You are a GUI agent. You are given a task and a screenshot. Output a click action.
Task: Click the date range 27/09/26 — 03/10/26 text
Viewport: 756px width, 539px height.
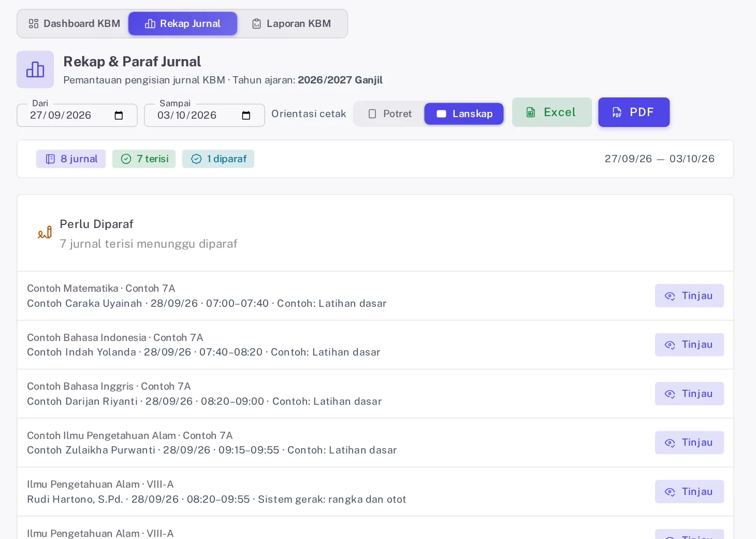pos(660,159)
